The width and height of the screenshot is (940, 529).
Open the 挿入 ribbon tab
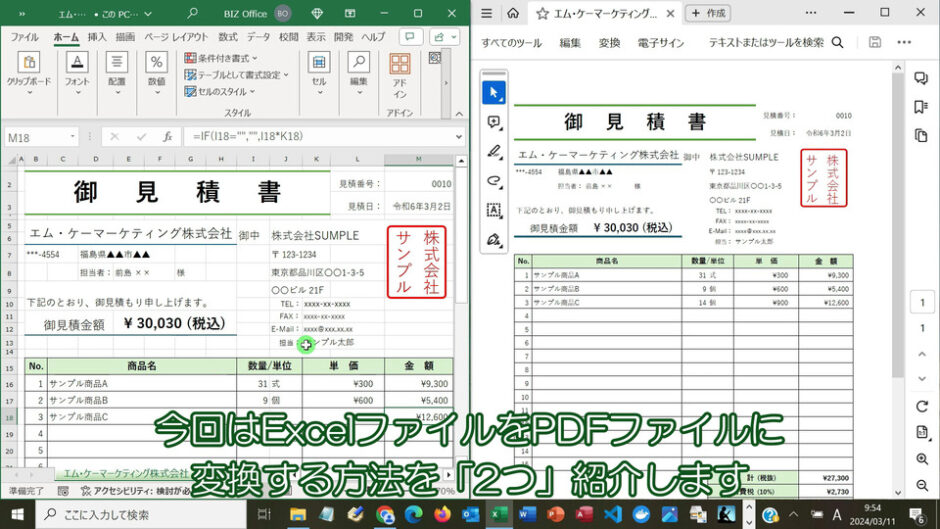(97, 37)
